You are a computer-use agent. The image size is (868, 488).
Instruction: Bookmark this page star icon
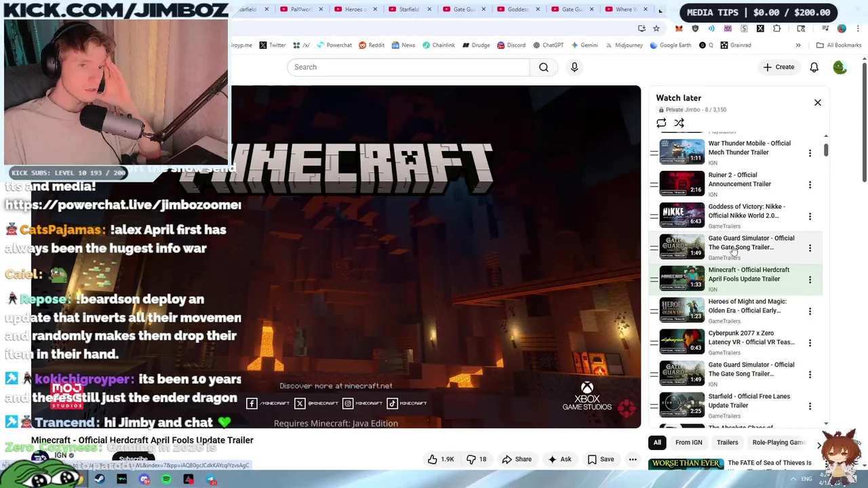click(x=656, y=28)
